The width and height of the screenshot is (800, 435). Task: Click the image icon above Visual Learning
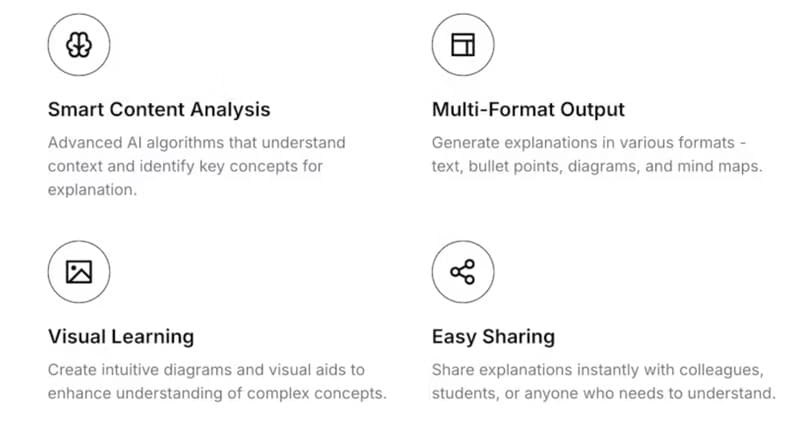(79, 272)
